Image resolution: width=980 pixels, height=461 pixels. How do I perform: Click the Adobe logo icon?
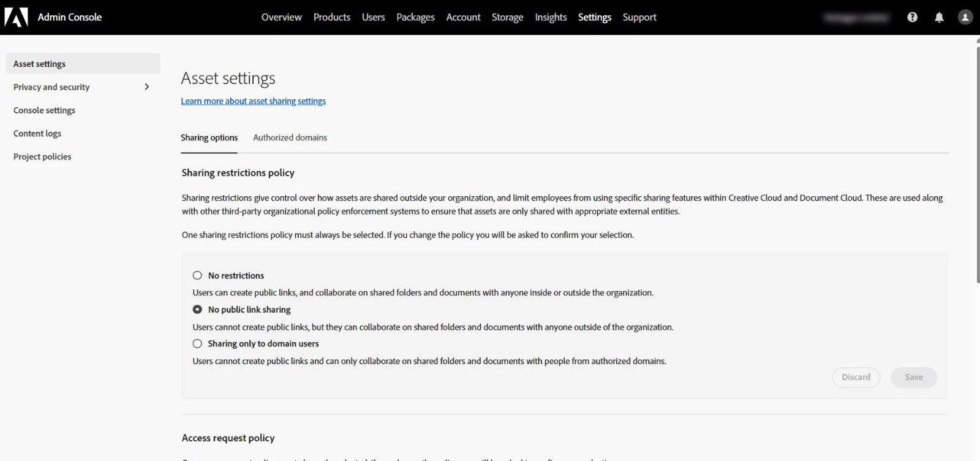[17, 17]
